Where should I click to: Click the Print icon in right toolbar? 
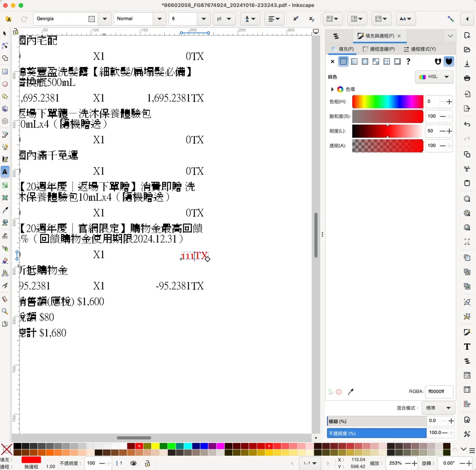(x=467, y=78)
